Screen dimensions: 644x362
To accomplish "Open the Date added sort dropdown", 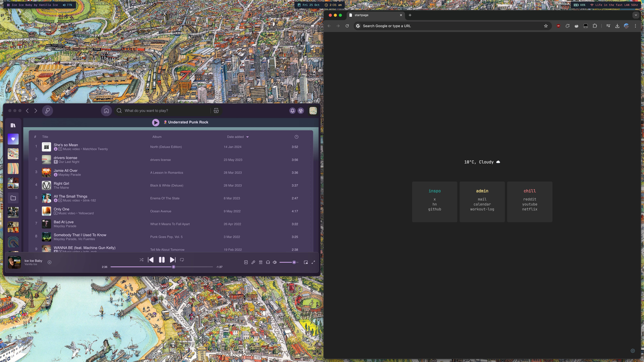I will 238,137.
